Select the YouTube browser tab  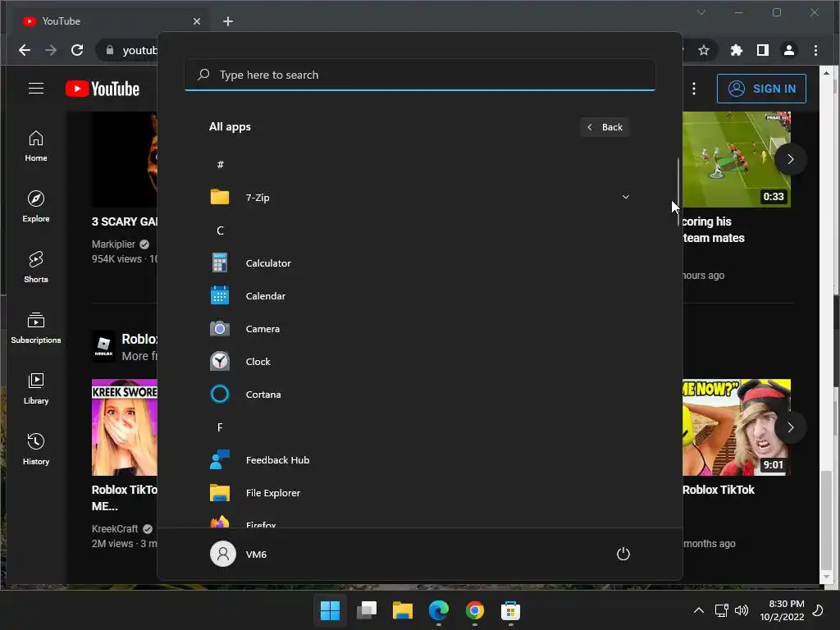tap(110, 21)
